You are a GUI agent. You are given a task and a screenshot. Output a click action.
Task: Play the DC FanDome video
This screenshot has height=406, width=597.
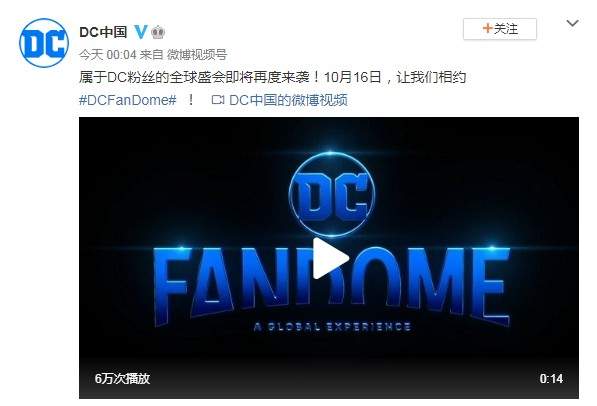point(330,258)
